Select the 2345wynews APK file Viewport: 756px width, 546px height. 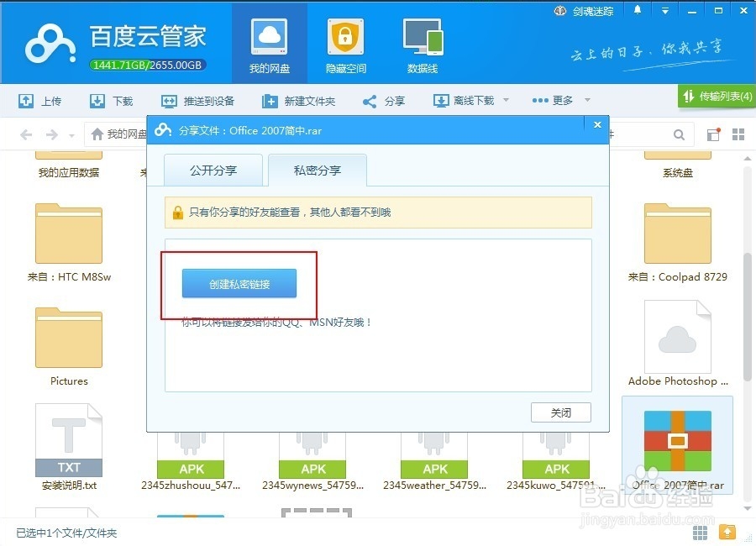(x=312, y=462)
